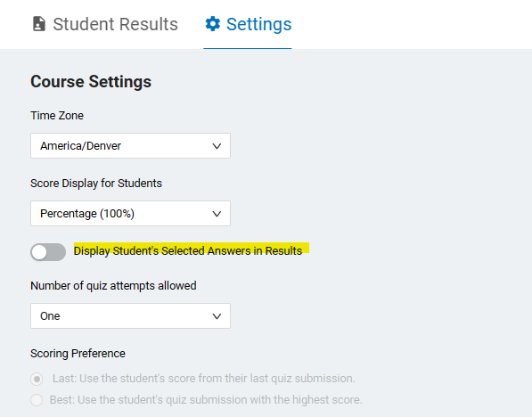Image resolution: width=532 pixels, height=417 pixels.
Task: Toggle Display Student's Selected Answers switch
Action: pyautogui.click(x=48, y=252)
